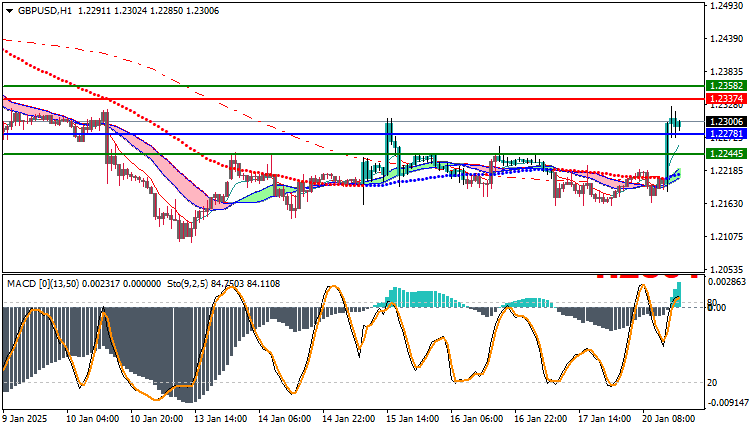Click the 17 Jan 14:00 time label
Screen dimensions: 750x430
605,419
